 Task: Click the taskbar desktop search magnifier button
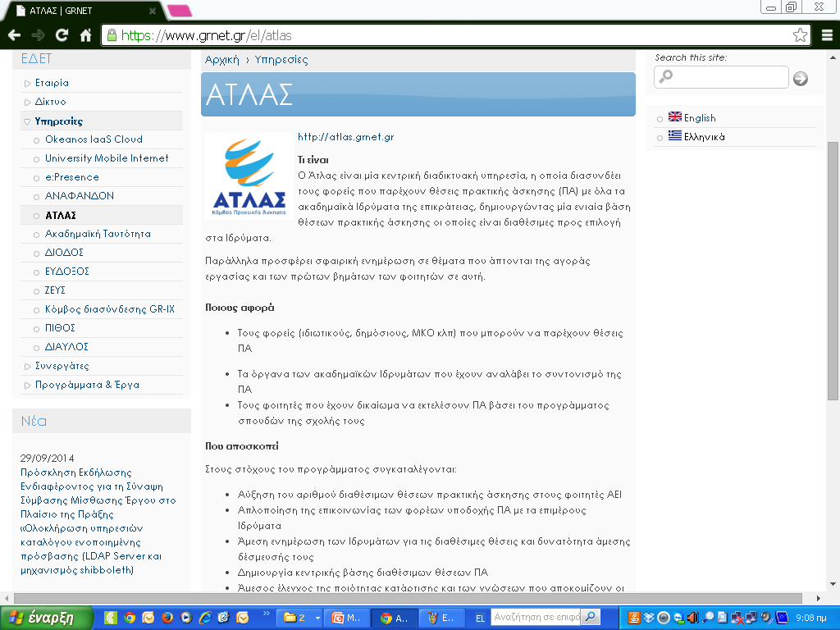point(591,617)
